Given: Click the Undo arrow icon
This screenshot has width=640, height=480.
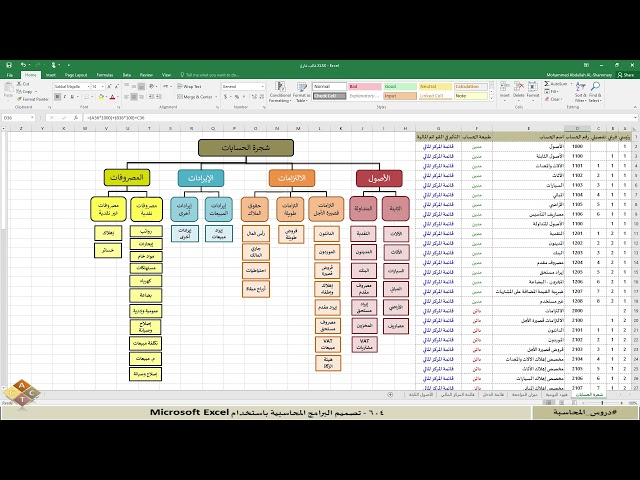Looking at the screenshot, I should click(x=23, y=65).
